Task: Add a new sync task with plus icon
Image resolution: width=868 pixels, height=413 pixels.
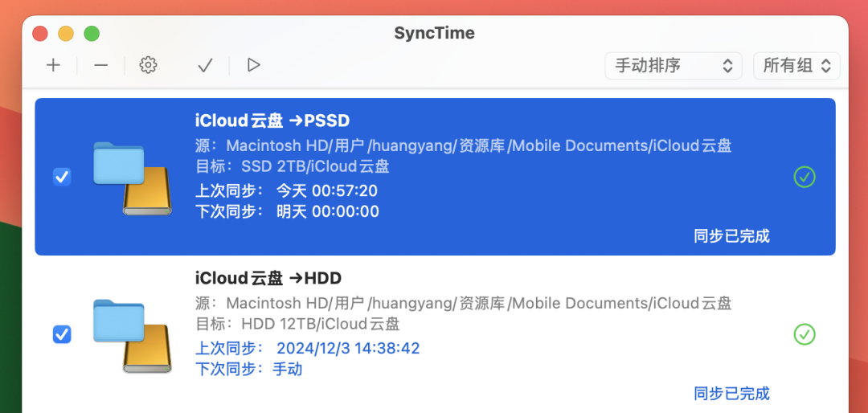Action: tap(53, 65)
